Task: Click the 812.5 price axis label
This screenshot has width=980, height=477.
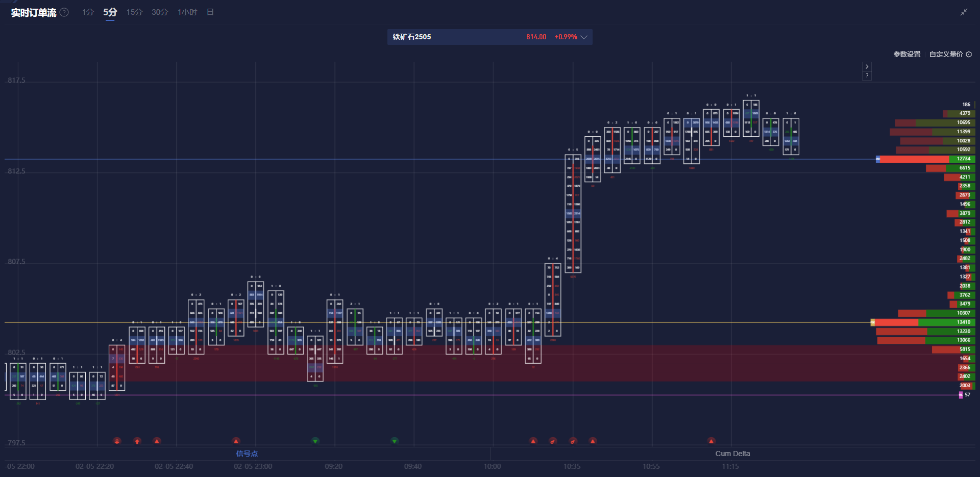Action: tap(16, 171)
